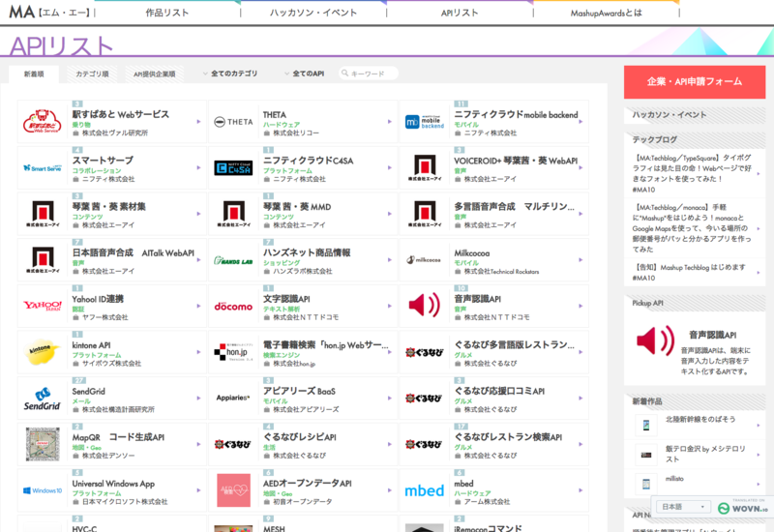Click the AI logo beside 琴葉 茜・葵 素材集
This screenshot has width=774, height=532.
pos(43,214)
